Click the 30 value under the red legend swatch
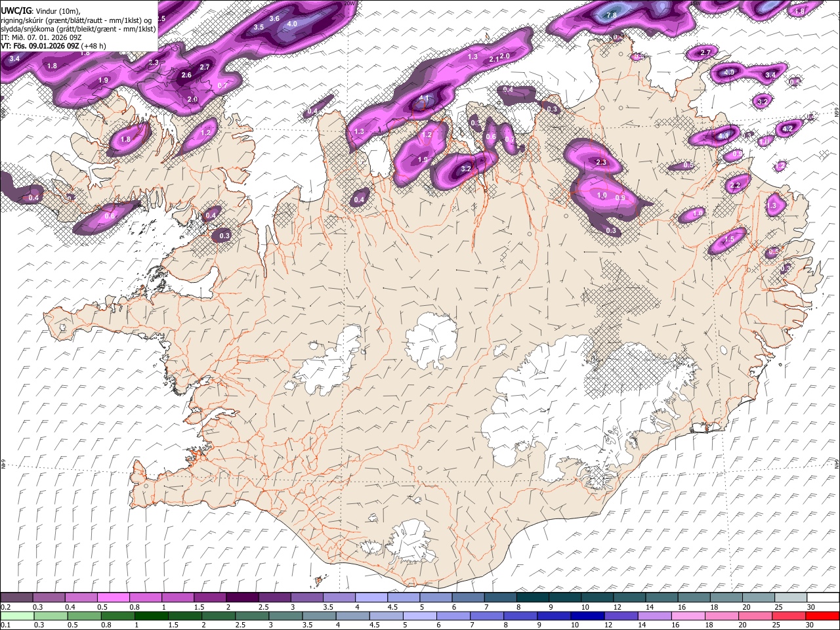The width and height of the screenshot is (840, 630). click(811, 625)
